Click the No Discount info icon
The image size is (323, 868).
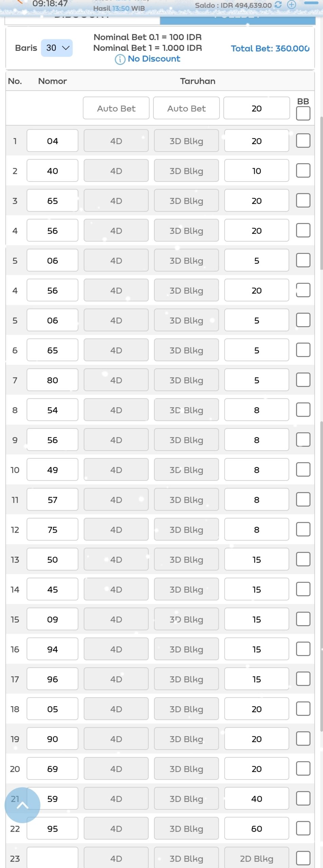(x=120, y=59)
